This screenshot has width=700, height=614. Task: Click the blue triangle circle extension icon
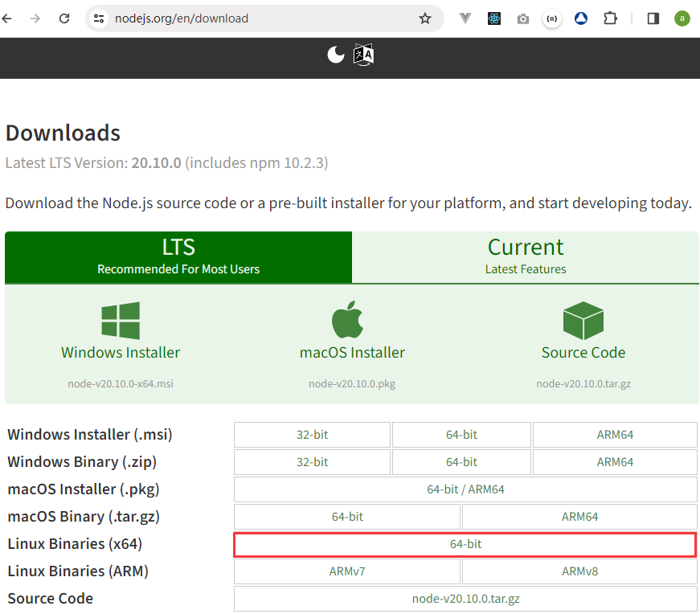click(x=581, y=18)
